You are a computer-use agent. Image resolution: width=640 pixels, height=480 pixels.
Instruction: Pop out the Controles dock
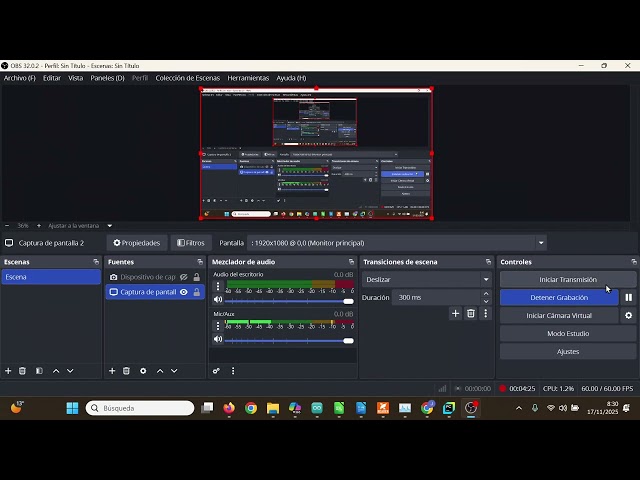tap(634, 262)
